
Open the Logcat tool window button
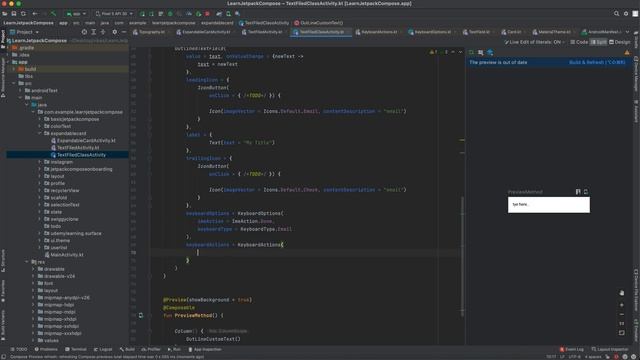[103, 349]
